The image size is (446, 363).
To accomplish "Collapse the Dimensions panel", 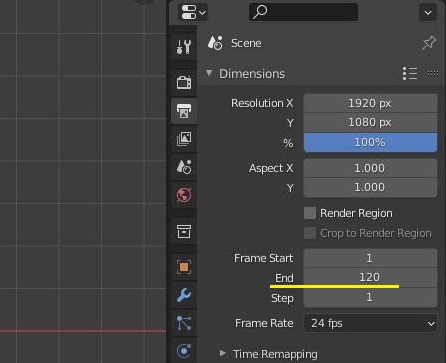I will coord(209,73).
